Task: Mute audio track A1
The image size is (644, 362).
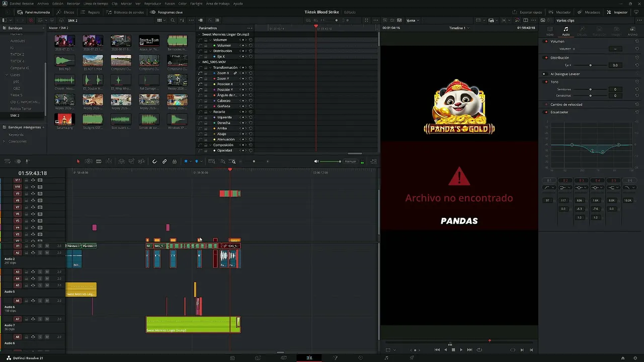Action: [x=47, y=246]
